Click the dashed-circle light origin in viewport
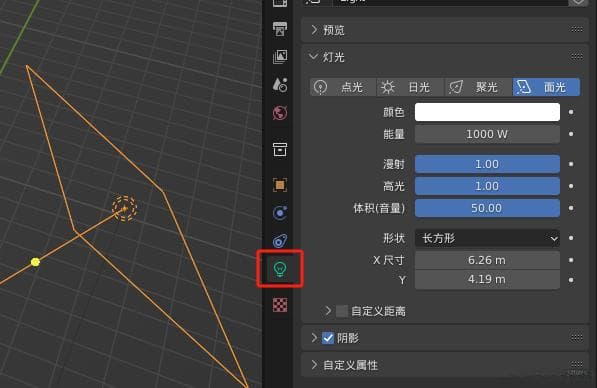The width and height of the screenshot is (597, 388). click(125, 208)
